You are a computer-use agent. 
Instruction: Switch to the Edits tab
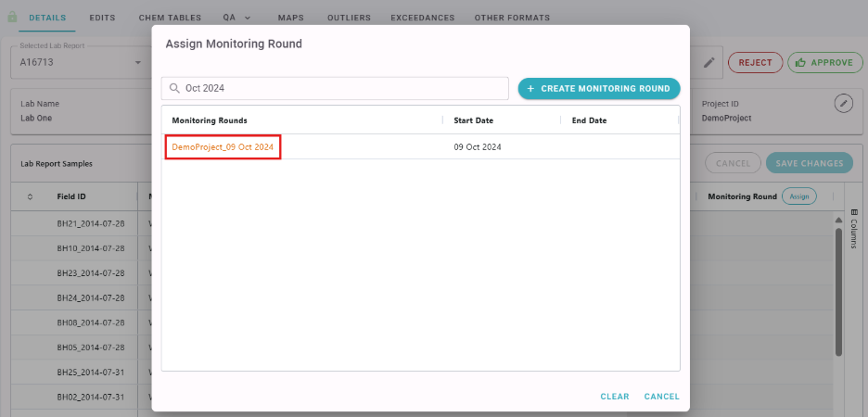tap(102, 18)
